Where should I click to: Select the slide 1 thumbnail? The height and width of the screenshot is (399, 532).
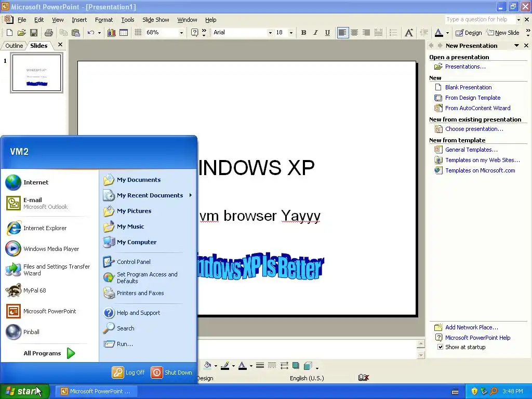point(37,73)
